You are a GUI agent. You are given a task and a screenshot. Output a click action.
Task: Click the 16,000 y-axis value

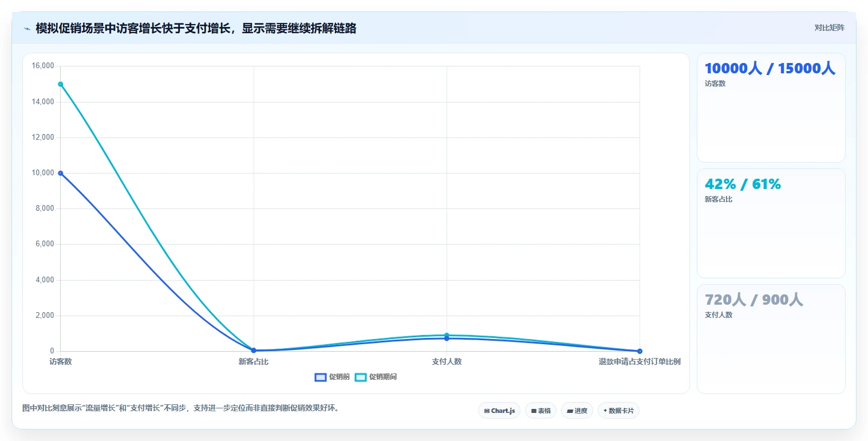pos(43,66)
